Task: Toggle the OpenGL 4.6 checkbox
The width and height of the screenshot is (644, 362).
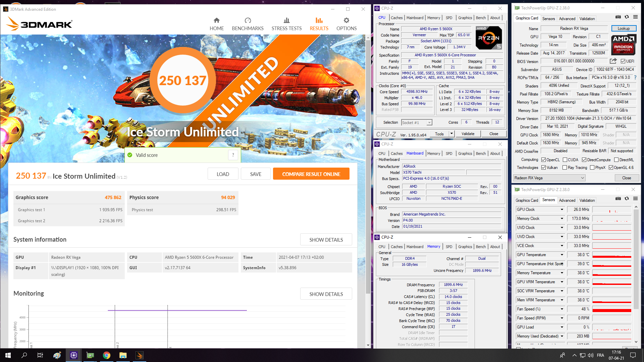Action: [611, 168]
